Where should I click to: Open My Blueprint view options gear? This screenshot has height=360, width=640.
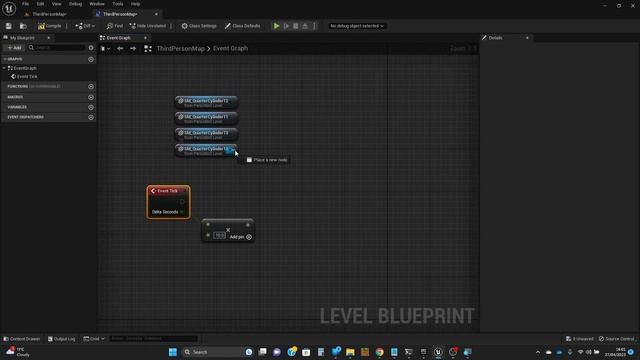(91, 48)
